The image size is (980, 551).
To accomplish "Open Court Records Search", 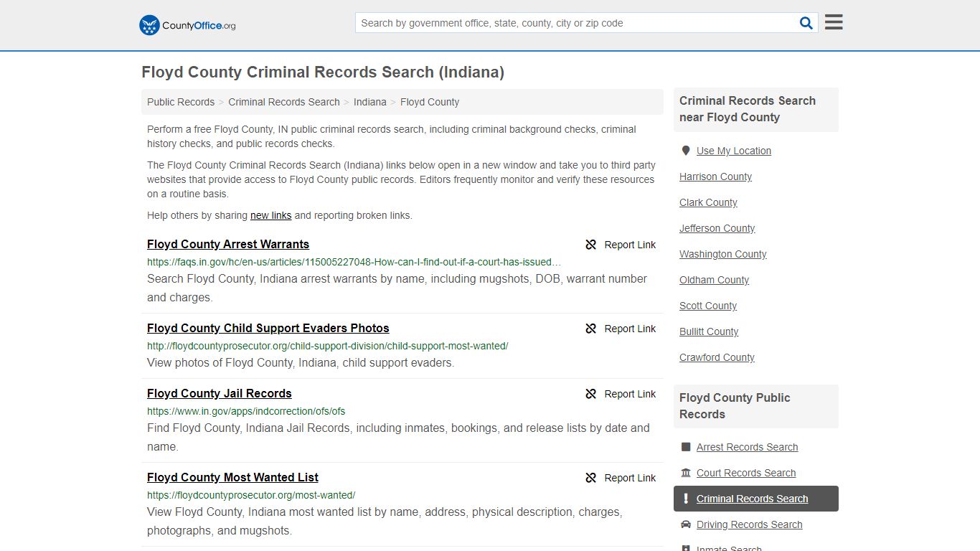I will pyautogui.click(x=746, y=473).
